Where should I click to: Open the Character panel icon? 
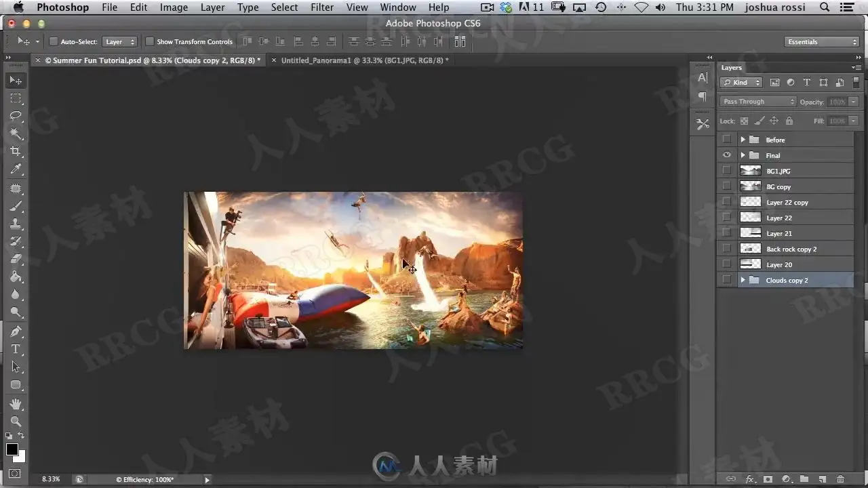[703, 78]
